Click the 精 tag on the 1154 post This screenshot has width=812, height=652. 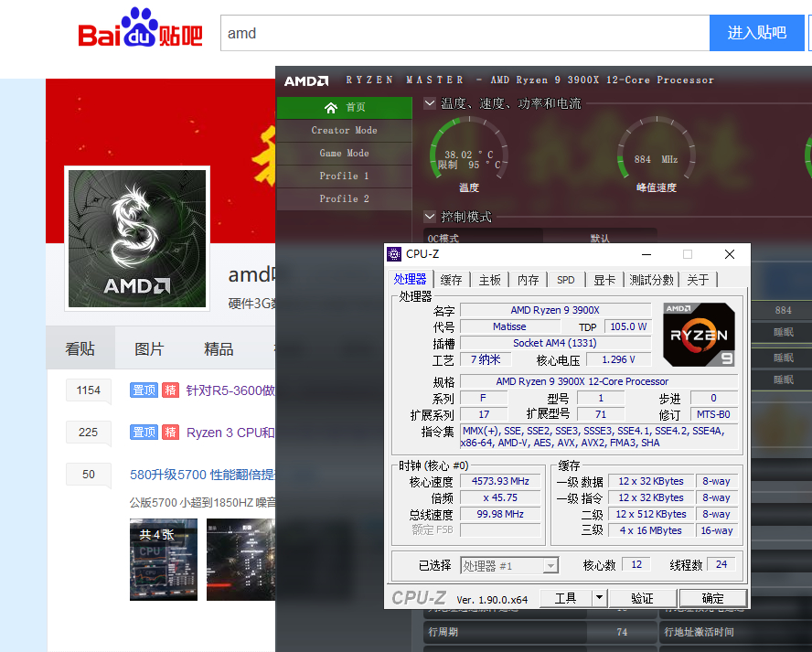[x=170, y=390]
